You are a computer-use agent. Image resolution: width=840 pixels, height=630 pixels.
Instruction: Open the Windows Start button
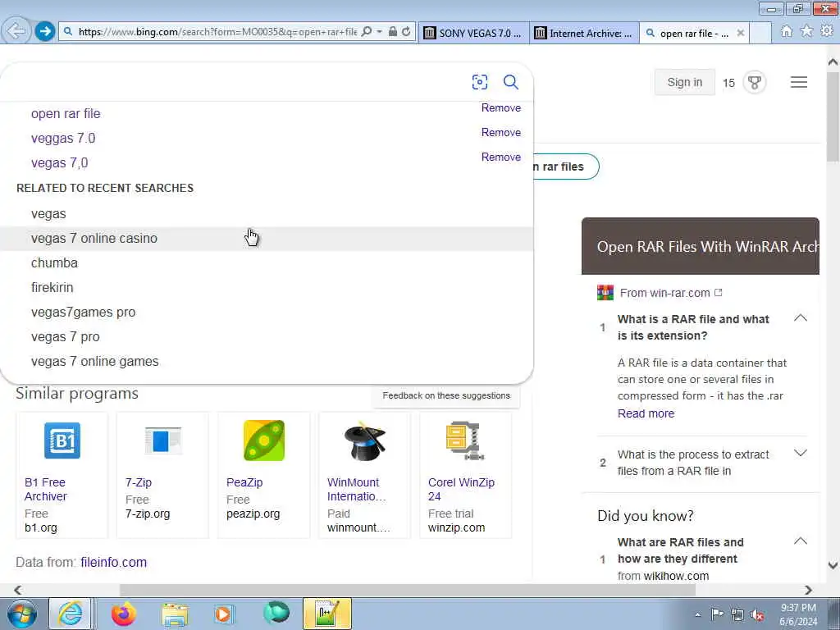[21, 614]
